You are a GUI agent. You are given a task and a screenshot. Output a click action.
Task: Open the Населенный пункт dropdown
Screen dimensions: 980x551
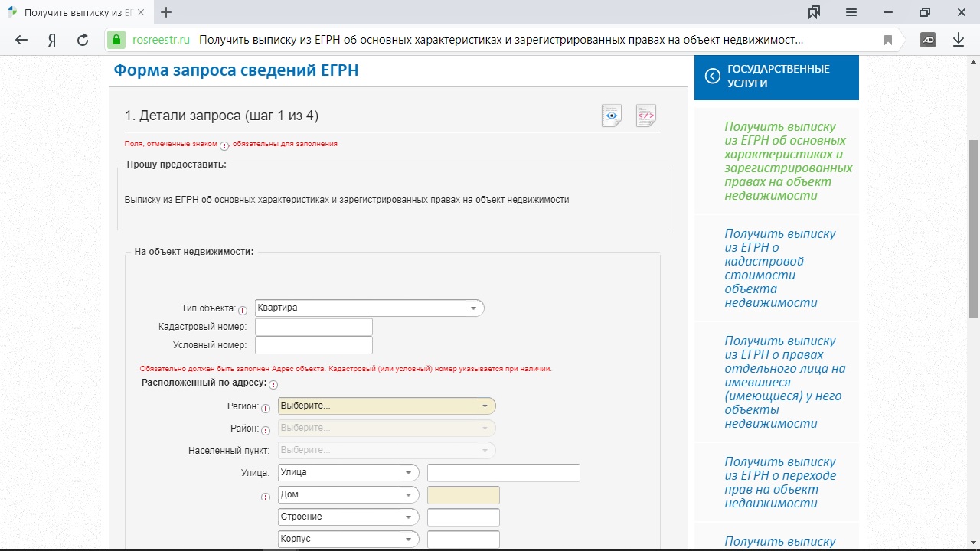tap(387, 450)
